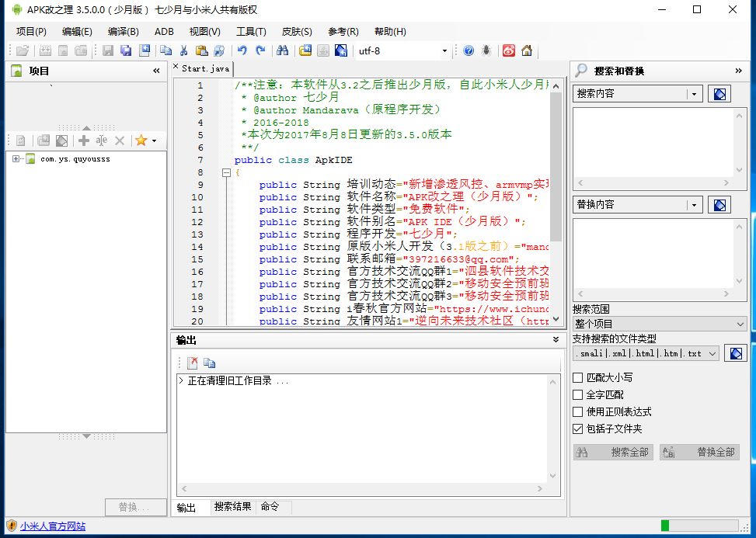Open the ADB menu
Screen dimensions: 756x538
tap(164, 31)
